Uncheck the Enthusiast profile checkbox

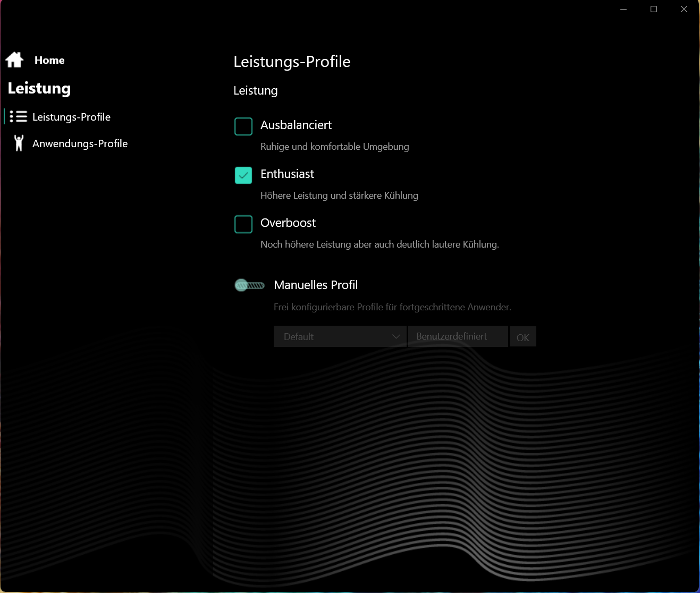coord(243,175)
